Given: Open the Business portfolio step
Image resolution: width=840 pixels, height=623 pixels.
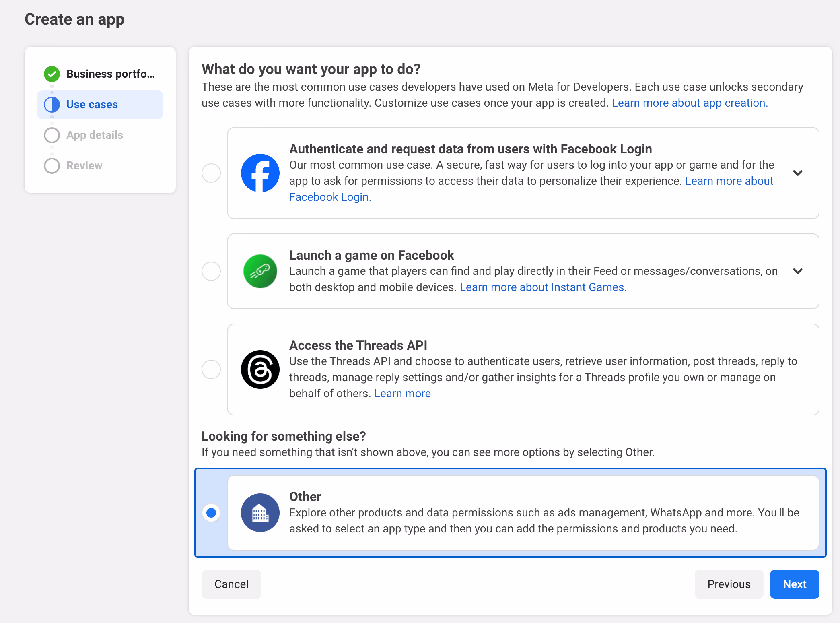Looking at the screenshot, I should click(x=110, y=74).
